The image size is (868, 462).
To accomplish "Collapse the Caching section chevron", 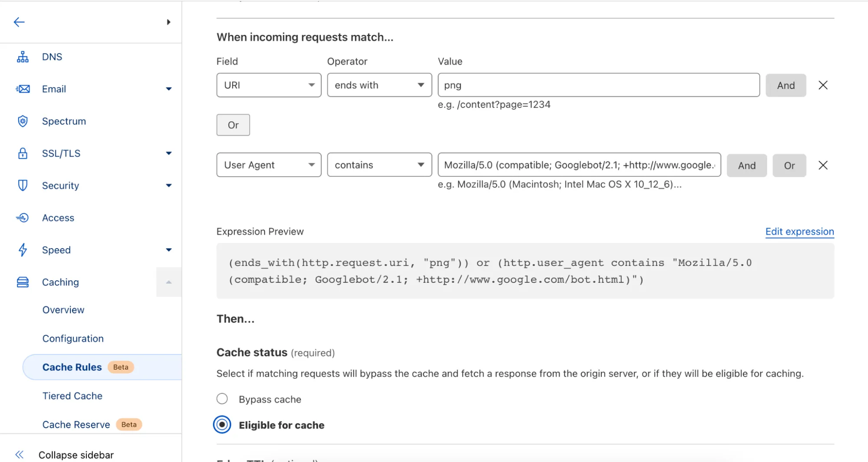I will click(169, 282).
